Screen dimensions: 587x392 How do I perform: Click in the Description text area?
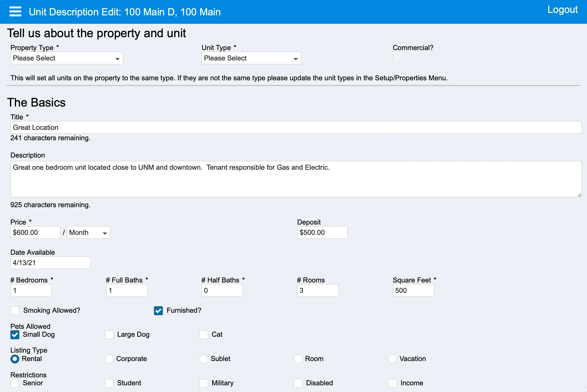(296, 179)
